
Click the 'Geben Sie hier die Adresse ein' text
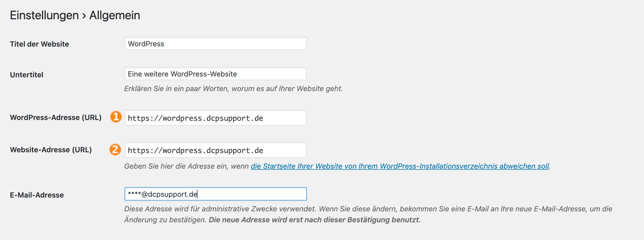point(186,166)
